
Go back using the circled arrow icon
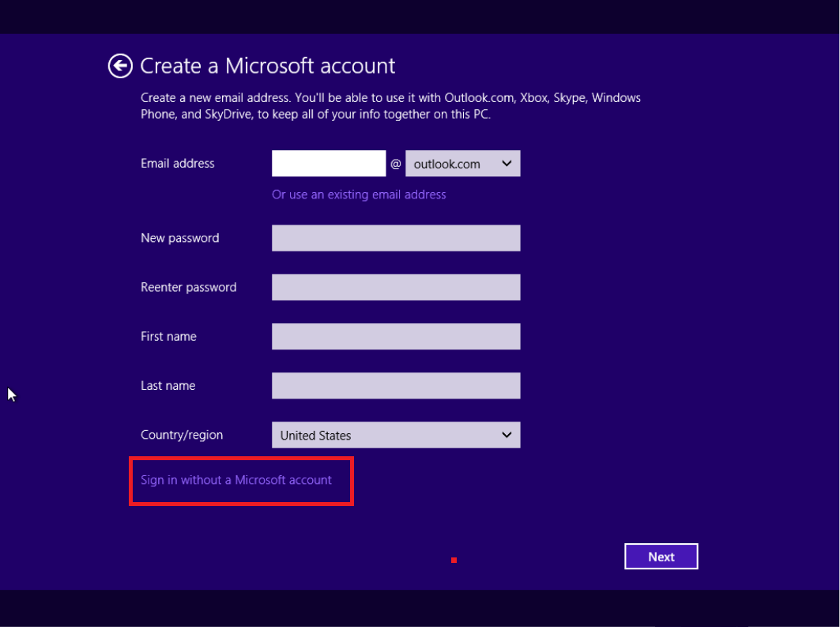(x=120, y=66)
